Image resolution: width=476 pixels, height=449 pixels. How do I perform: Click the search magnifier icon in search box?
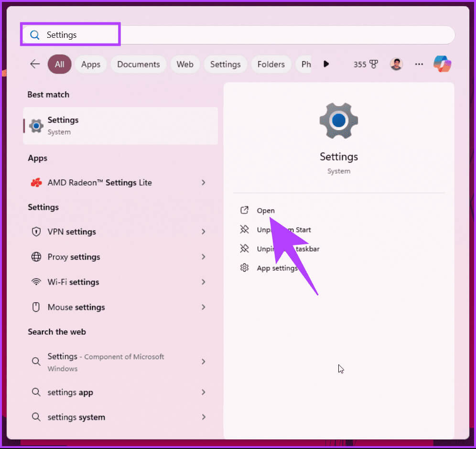click(34, 35)
